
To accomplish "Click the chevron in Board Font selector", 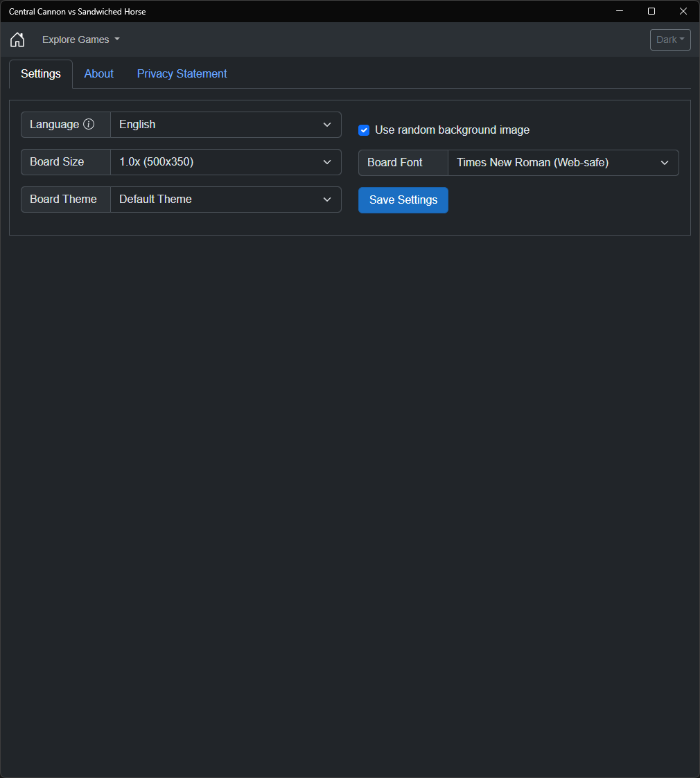I will [664, 163].
